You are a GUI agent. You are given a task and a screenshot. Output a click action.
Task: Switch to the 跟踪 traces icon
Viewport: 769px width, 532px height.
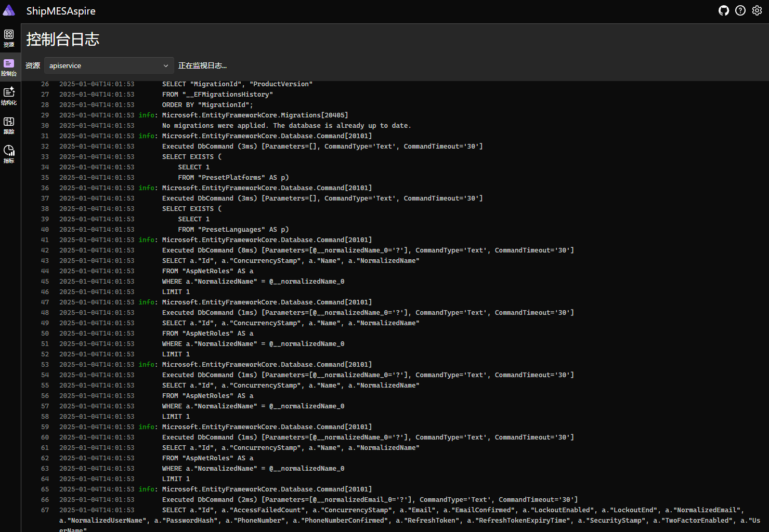click(9, 125)
